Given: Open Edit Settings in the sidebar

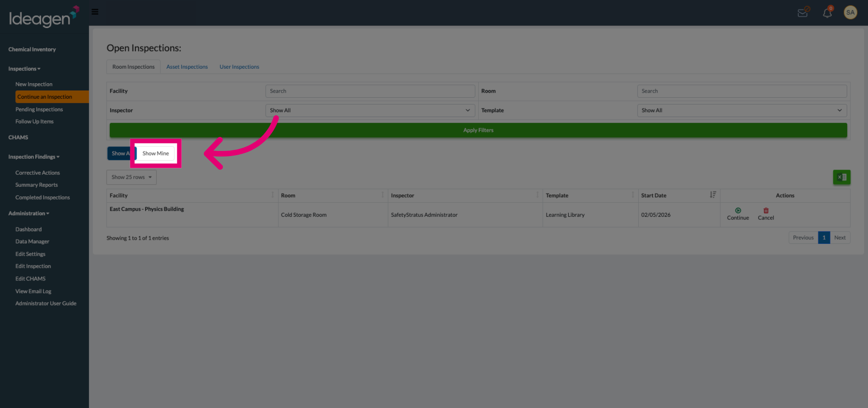Looking at the screenshot, I should [30, 254].
